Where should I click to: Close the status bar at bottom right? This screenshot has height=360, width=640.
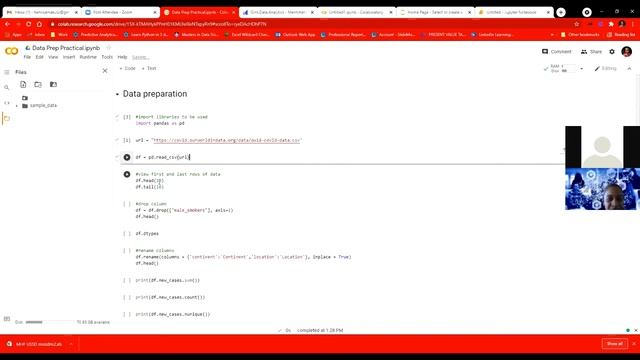(x=636, y=330)
